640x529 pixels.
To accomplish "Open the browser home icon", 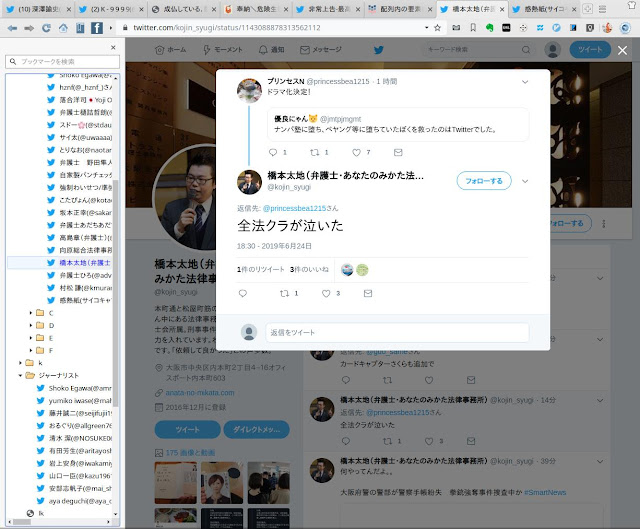I will coord(63,28).
